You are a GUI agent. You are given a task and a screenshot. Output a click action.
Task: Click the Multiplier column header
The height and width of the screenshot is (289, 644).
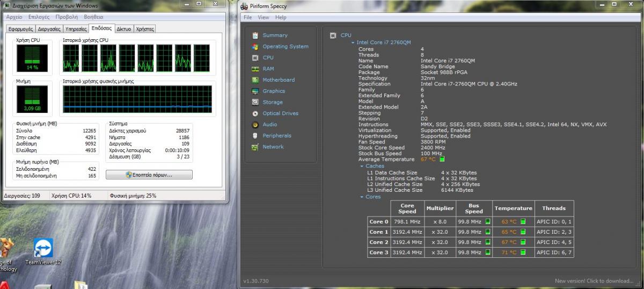point(440,208)
